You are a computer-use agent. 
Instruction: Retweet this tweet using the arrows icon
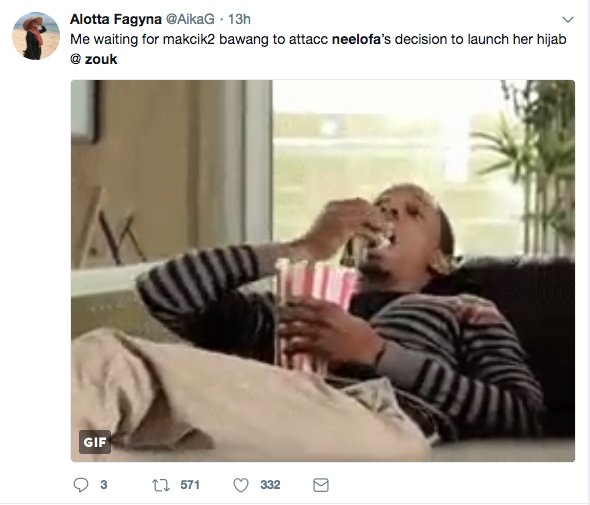161,485
